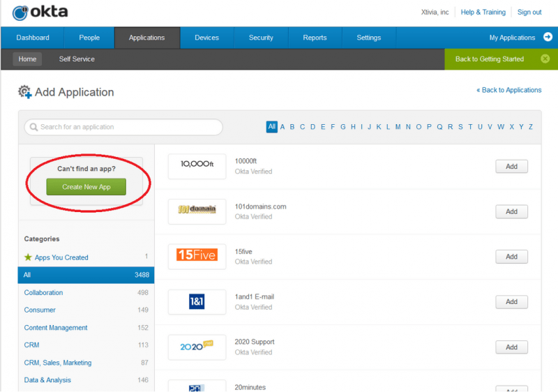Add the 1and1 E-mail application
The image size is (558, 392).
pyautogui.click(x=511, y=301)
